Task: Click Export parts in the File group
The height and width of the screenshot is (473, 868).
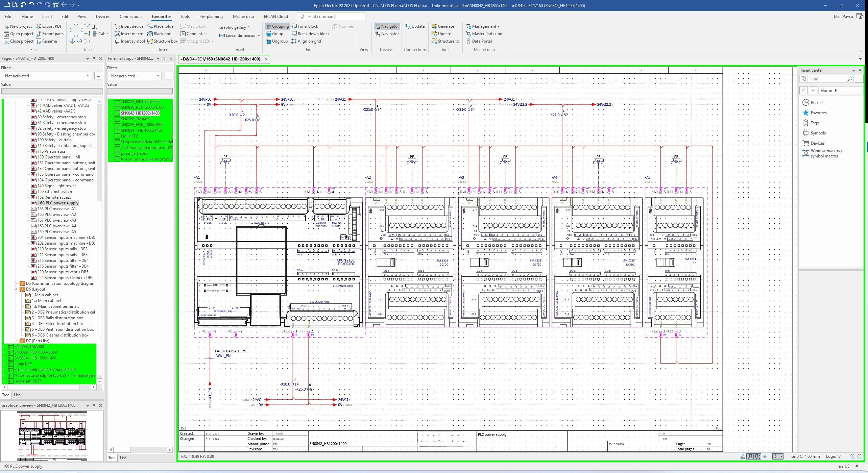Action: (x=50, y=34)
